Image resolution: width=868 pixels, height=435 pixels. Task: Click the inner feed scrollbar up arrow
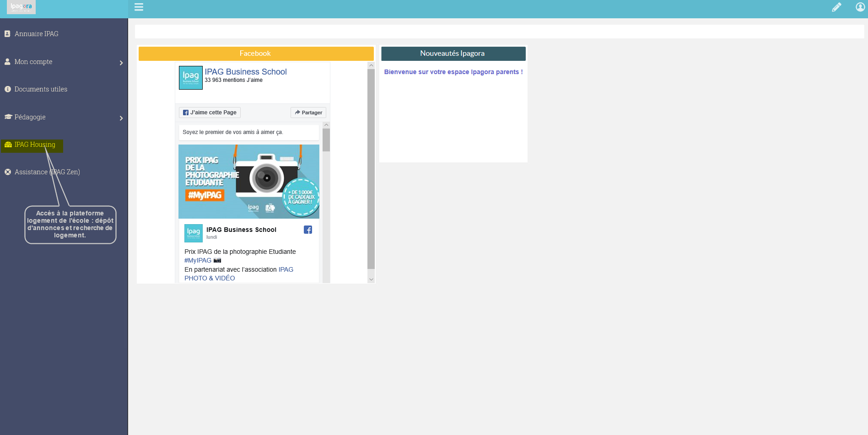pyautogui.click(x=326, y=125)
